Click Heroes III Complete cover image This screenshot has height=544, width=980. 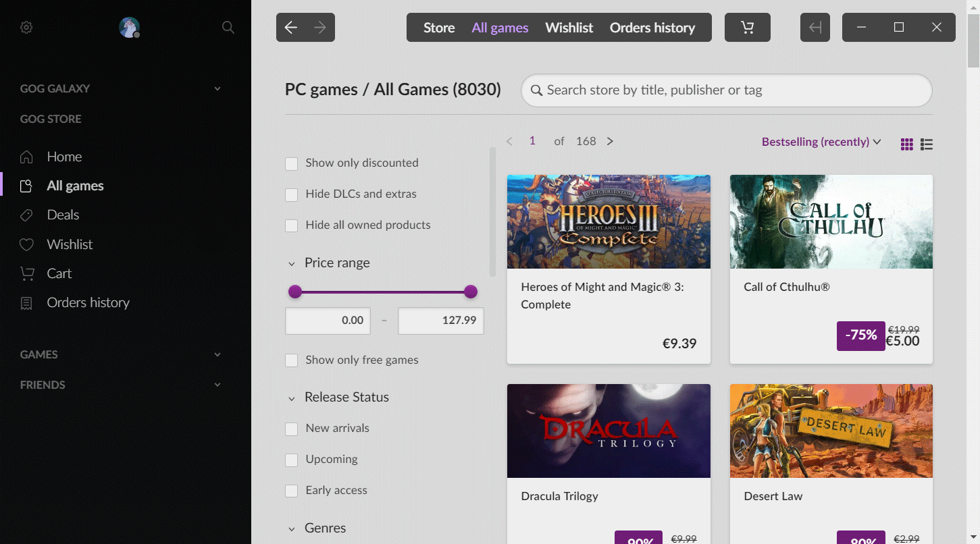coord(609,221)
